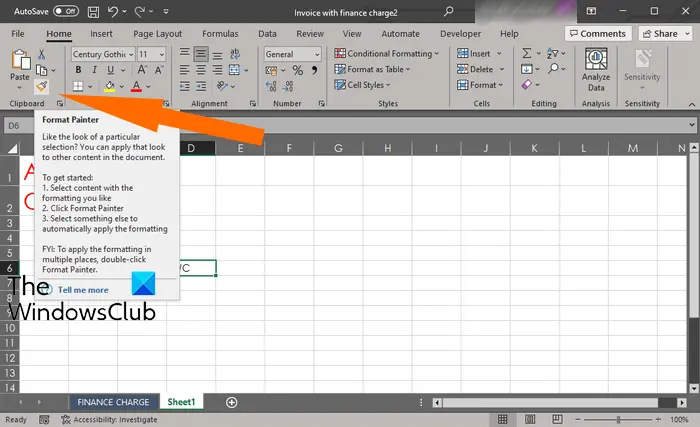
Task: Switch to Page Break Preview view
Action: (557, 419)
